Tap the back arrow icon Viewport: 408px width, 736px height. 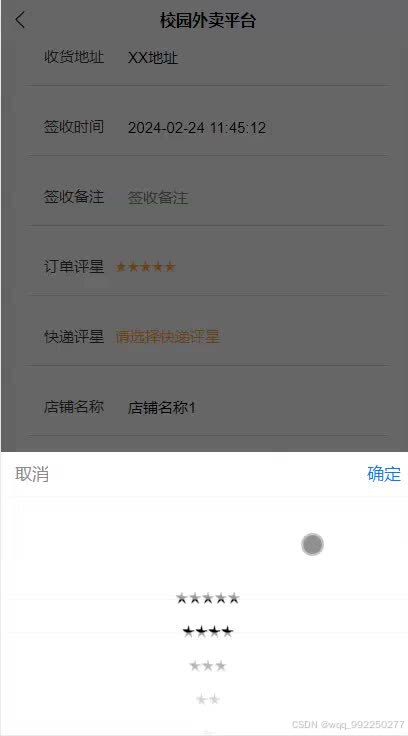[20, 21]
